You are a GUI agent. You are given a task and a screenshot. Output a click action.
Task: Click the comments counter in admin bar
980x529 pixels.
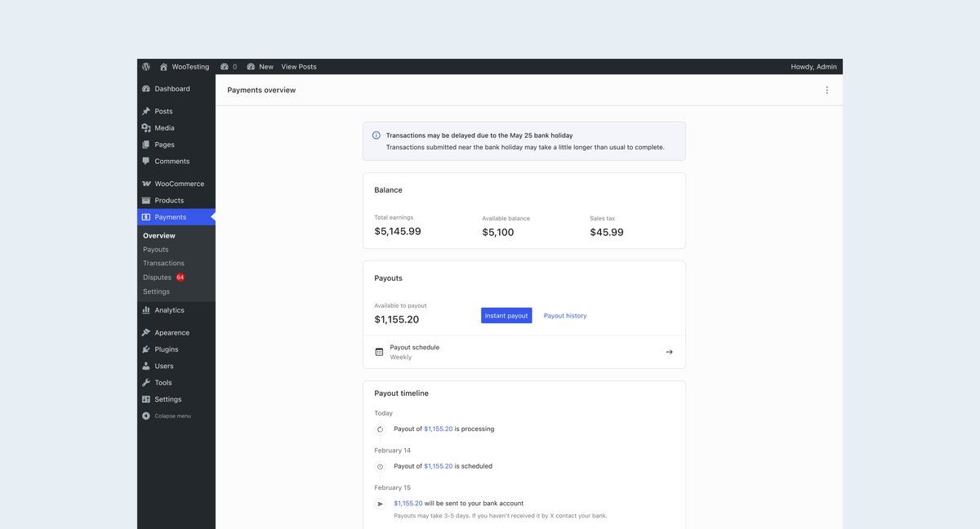pyautogui.click(x=229, y=67)
